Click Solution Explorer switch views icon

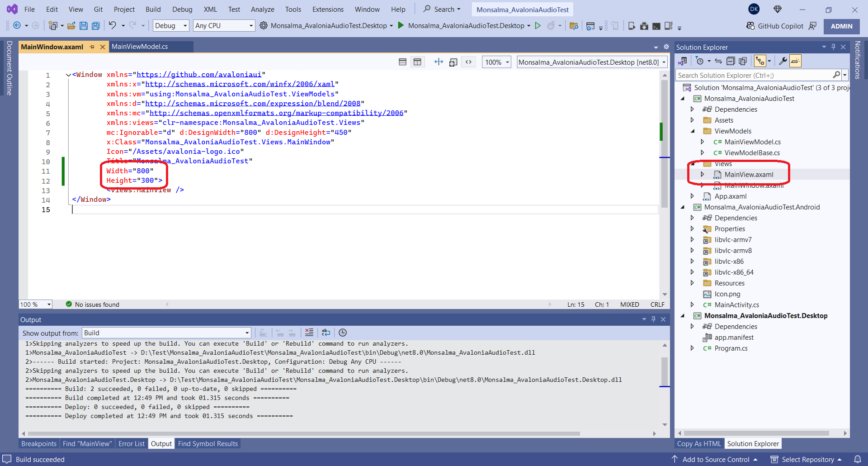(x=683, y=61)
